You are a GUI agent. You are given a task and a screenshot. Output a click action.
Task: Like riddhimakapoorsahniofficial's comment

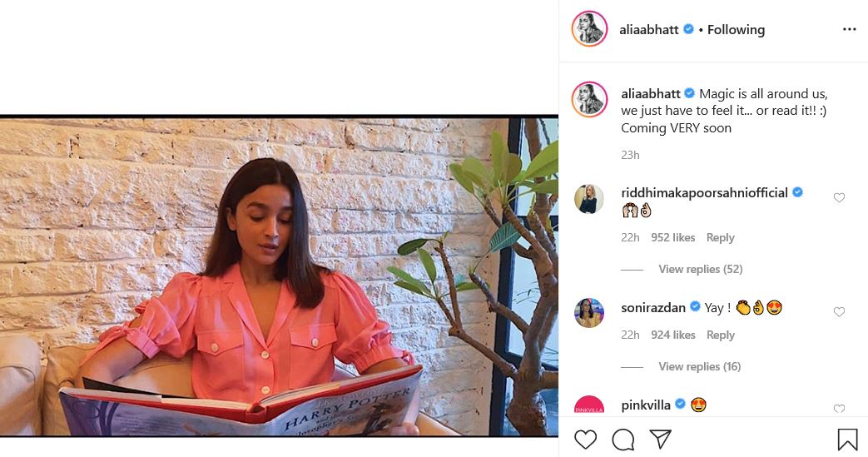coord(839,198)
